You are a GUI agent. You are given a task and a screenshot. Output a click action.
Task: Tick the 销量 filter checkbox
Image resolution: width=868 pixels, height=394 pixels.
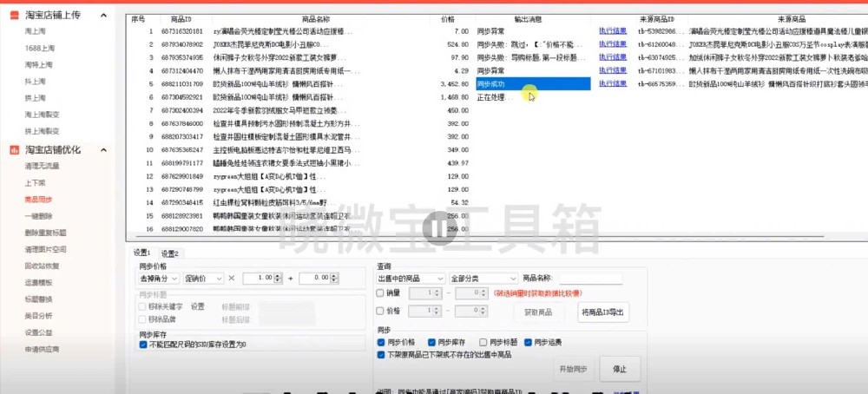pyautogui.click(x=380, y=293)
